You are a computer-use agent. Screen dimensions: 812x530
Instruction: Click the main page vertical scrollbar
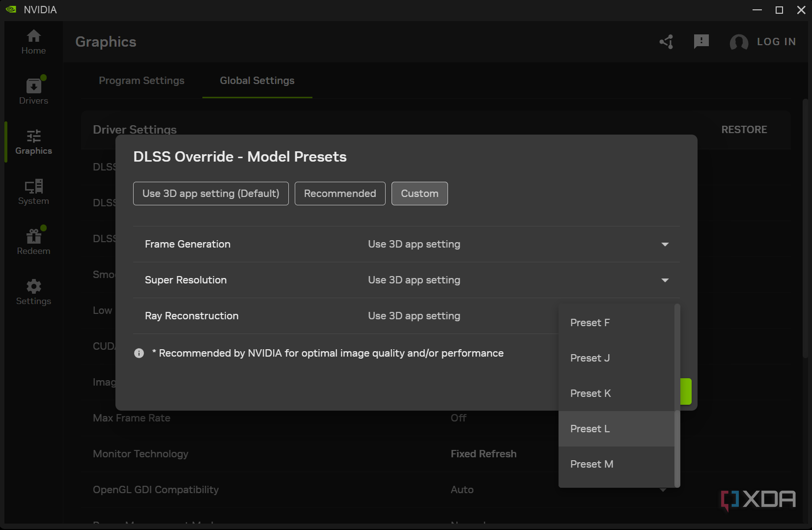[x=805, y=228]
